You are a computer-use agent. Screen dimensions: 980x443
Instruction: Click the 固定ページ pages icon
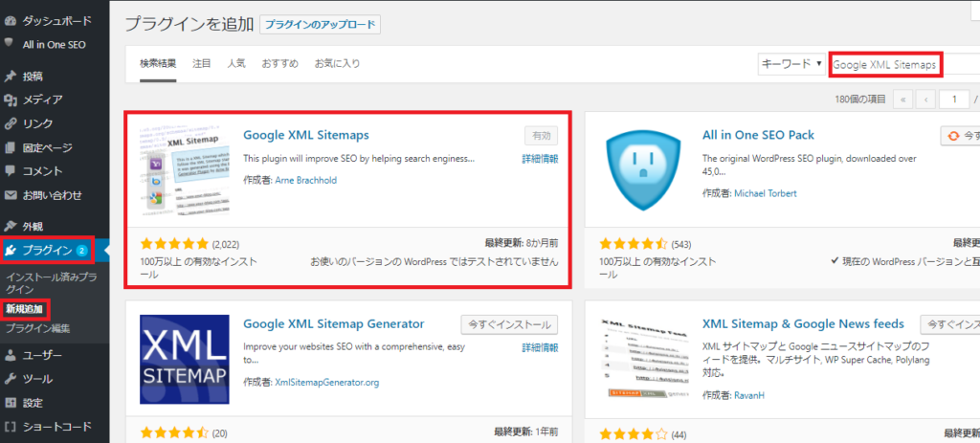click(x=10, y=148)
